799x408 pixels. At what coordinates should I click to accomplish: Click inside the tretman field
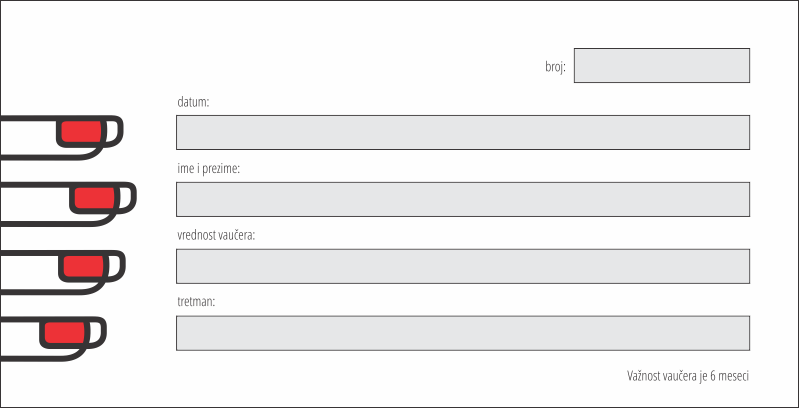pyautogui.click(x=463, y=333)
